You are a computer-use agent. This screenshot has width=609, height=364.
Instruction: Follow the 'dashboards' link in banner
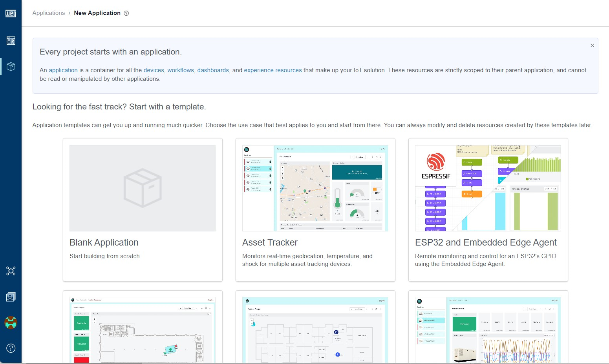click(213, 70)
